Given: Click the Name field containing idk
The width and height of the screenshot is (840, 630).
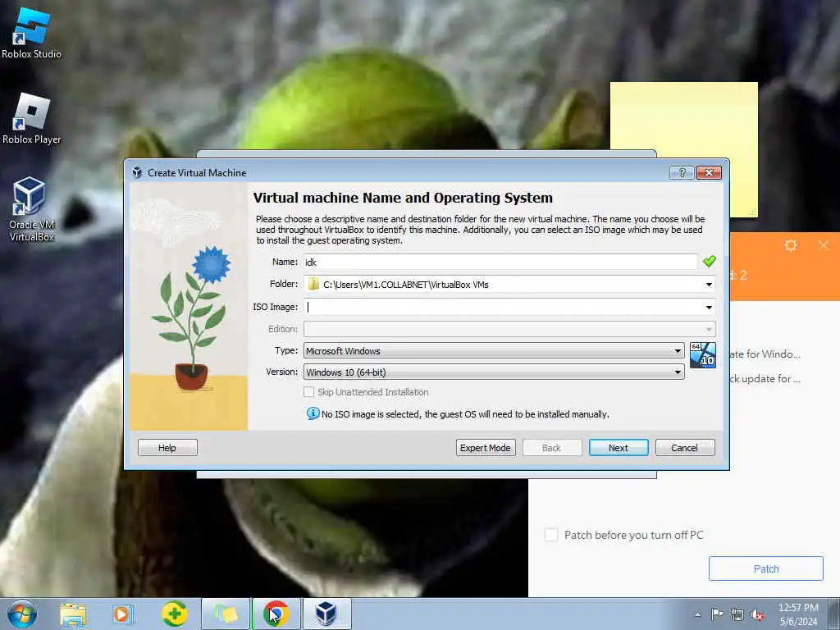Looking at the screenshot, I should coord(500,262).
